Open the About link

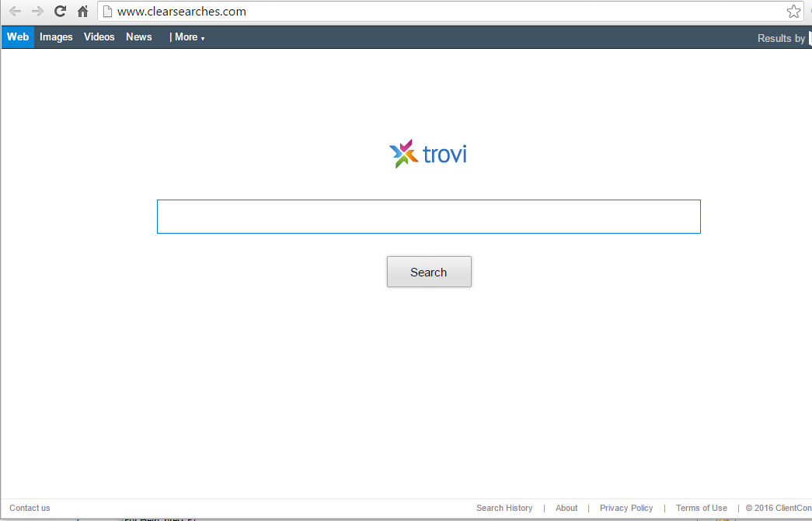click(x=566, y=508)
